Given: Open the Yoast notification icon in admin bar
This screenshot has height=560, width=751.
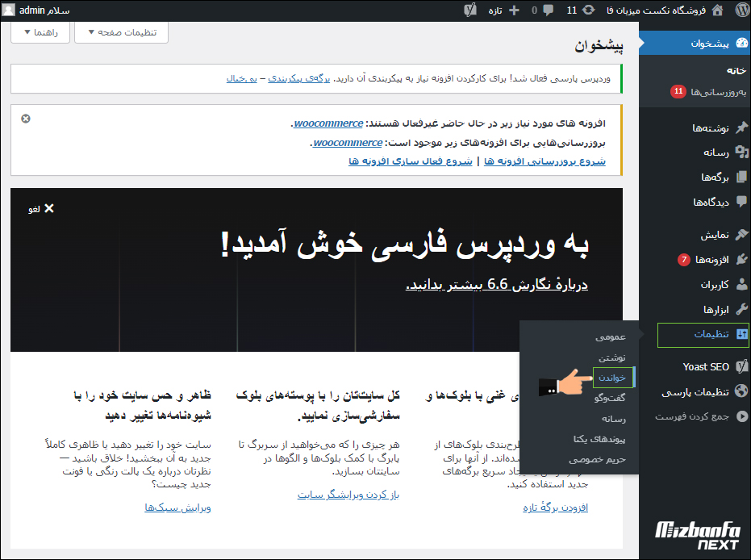Looking at the screenshot, I should pos(469,10).
